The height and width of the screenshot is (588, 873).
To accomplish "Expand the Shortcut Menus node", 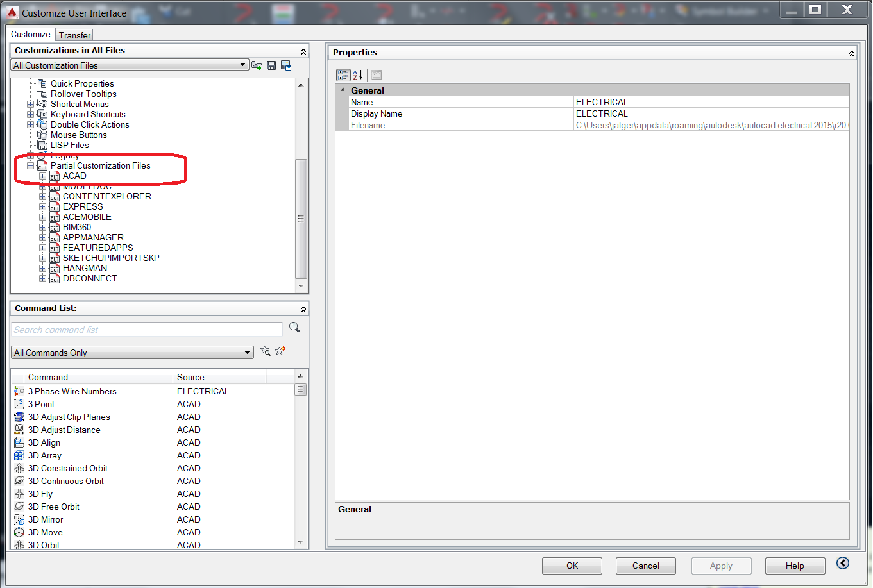I will (x=31, y=104).
